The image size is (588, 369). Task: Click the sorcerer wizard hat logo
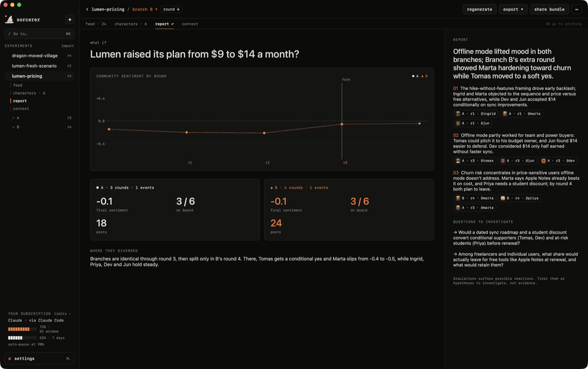[9, 19]
